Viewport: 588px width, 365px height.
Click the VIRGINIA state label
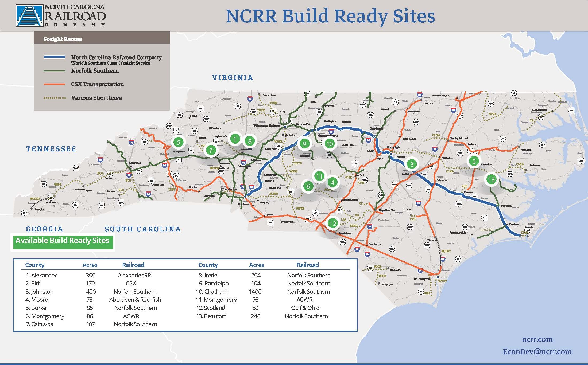tap(233, 78)
